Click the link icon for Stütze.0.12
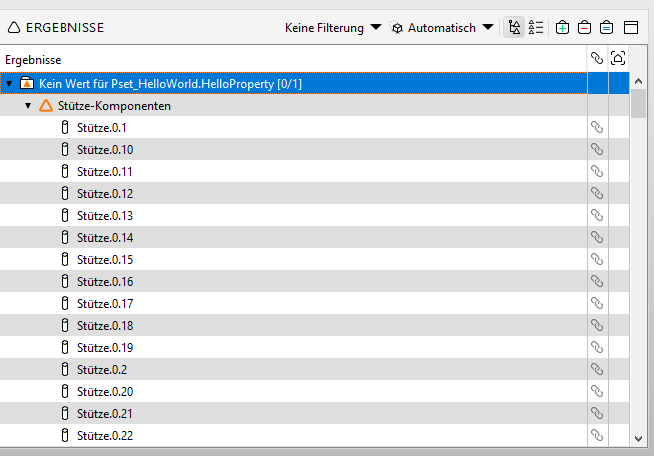 tap(597, 193)
